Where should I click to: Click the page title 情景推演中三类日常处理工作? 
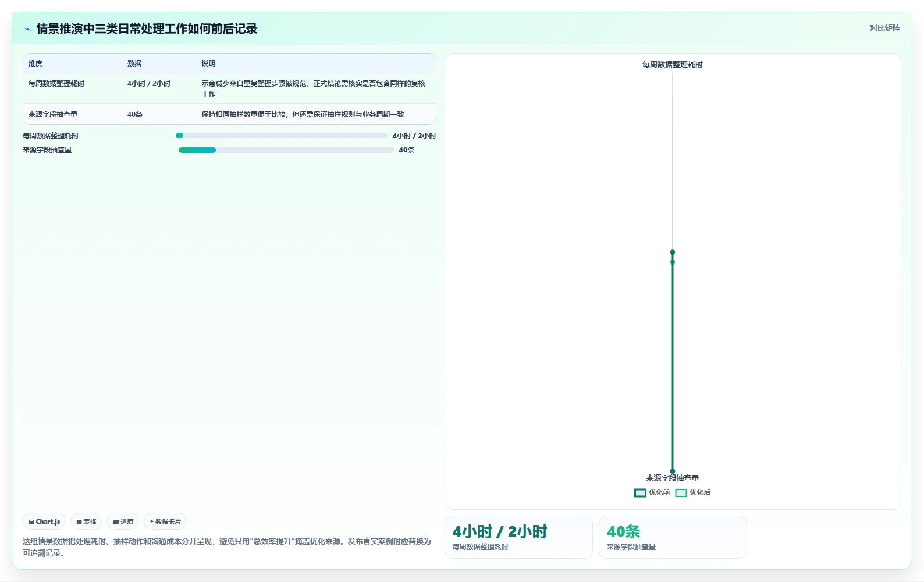coord(147,28)
